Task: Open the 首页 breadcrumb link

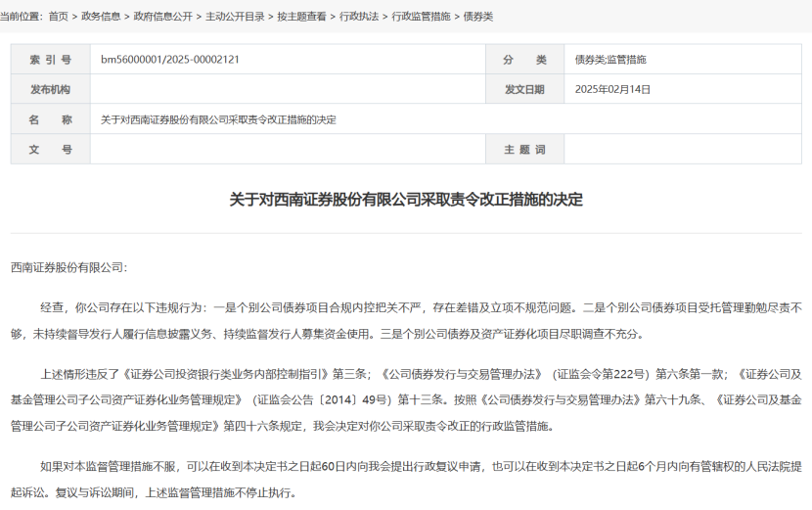Action: pos(59,17)
